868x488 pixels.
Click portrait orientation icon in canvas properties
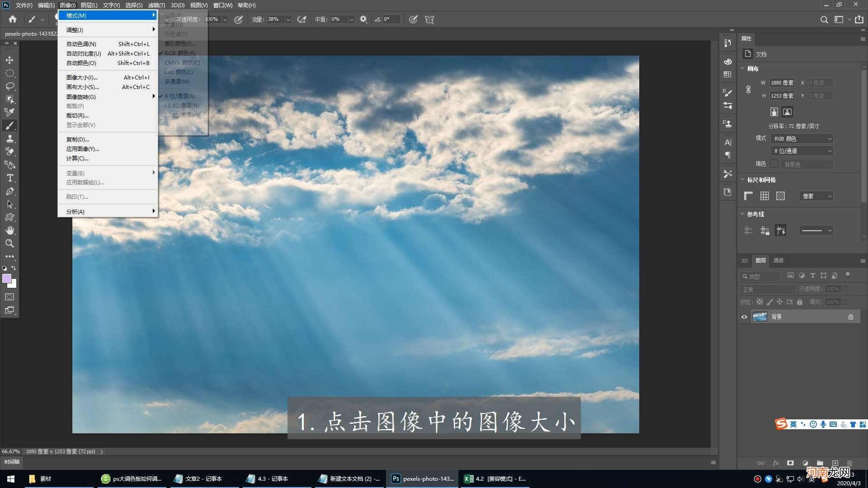pos(774,112)
